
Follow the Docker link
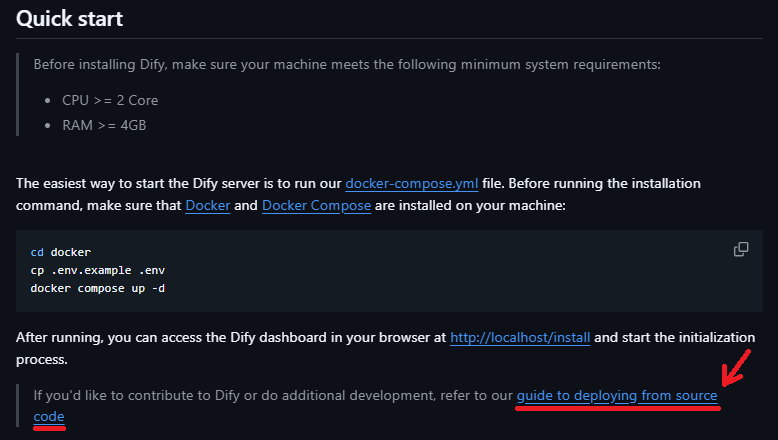pos(207,205)
